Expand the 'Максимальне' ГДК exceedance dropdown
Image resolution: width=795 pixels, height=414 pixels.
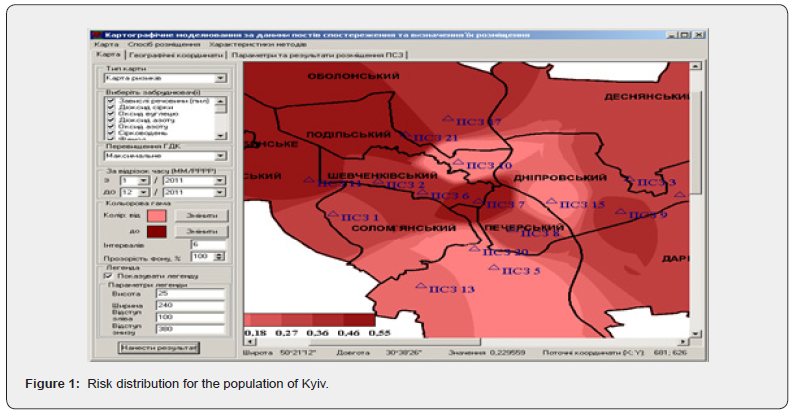(221, 156)
